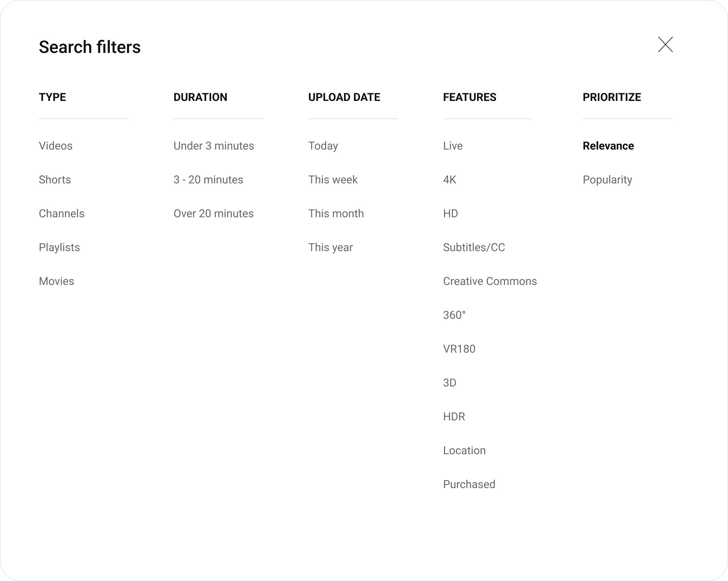This screenshot has height=581, width=728.
Task: Pick Over 20 minutes duration filter
Action: 214,214
